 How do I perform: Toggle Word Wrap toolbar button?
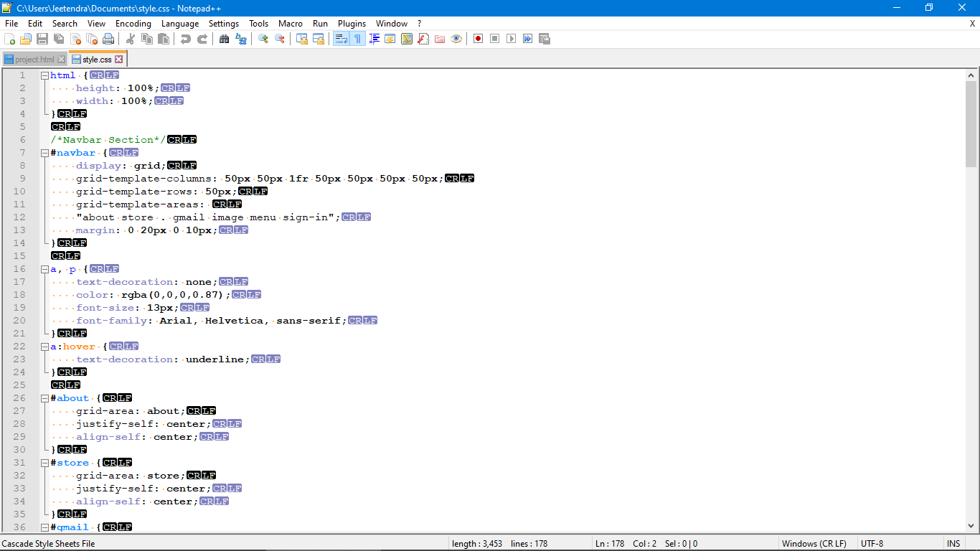341,39
